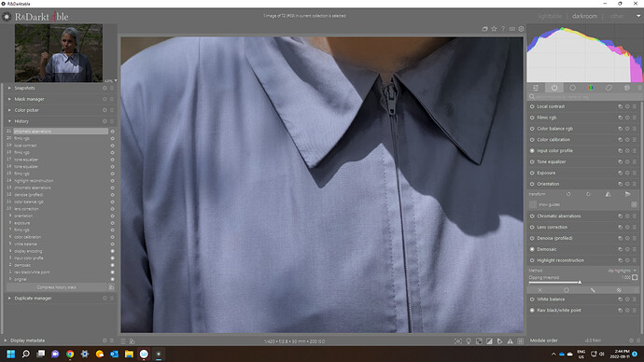
Task: Open Google Chrome from the taskbar
Action: 70,354
